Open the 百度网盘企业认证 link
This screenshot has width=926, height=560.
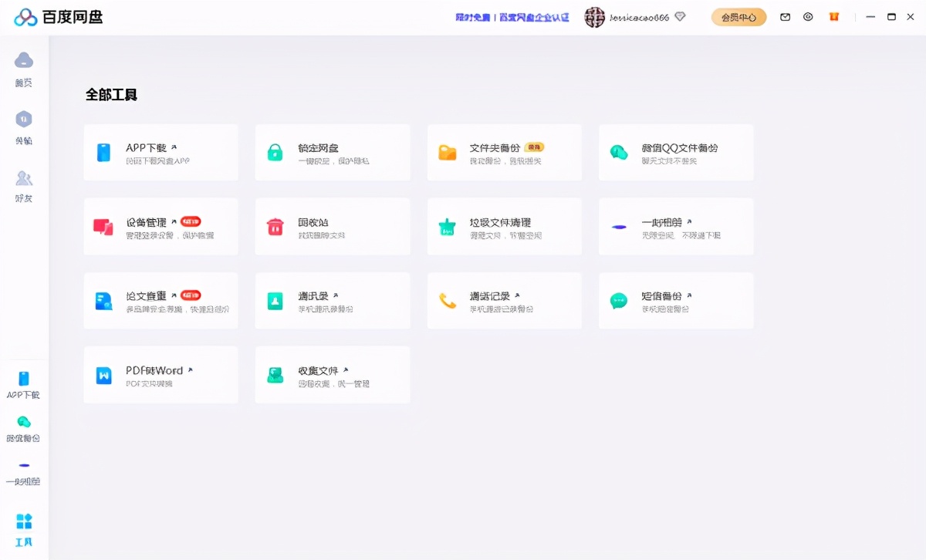534,17
